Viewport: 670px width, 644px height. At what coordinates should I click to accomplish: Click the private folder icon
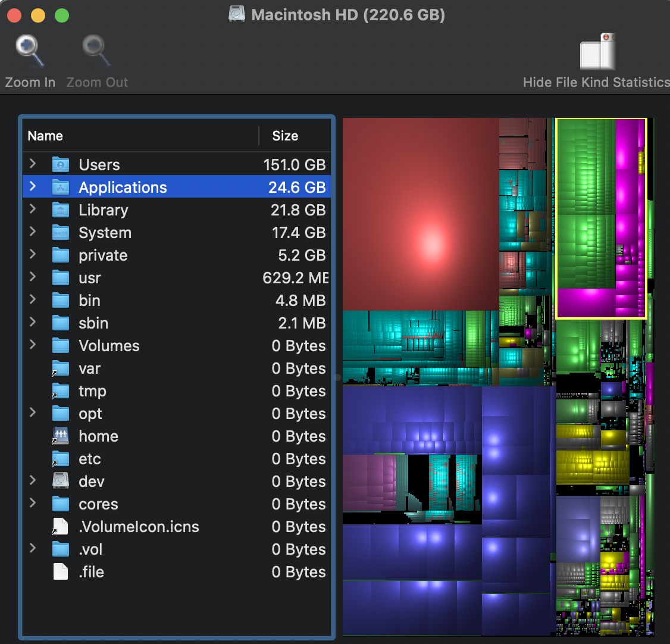[x=61, y=255]
